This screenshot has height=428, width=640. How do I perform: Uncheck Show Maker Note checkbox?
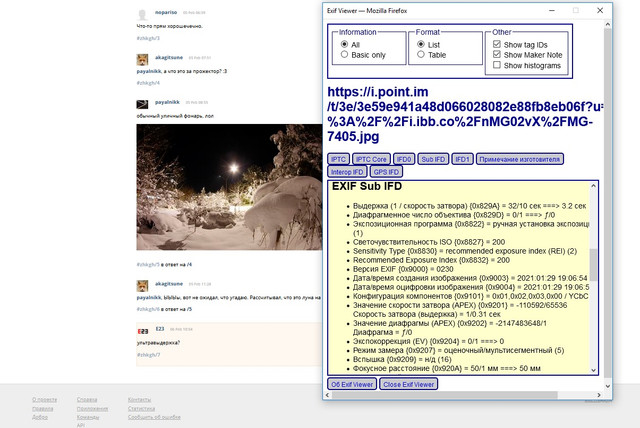(497, 54)
